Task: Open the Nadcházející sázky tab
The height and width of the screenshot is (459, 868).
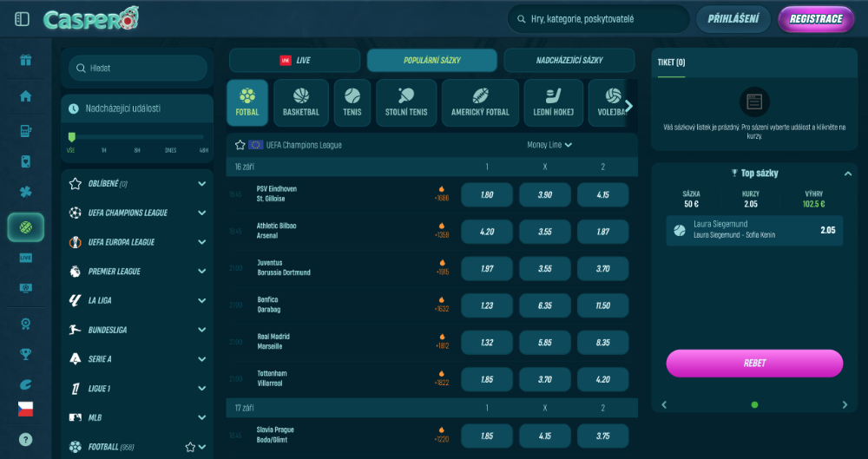Action: click(x=569, y=60)
